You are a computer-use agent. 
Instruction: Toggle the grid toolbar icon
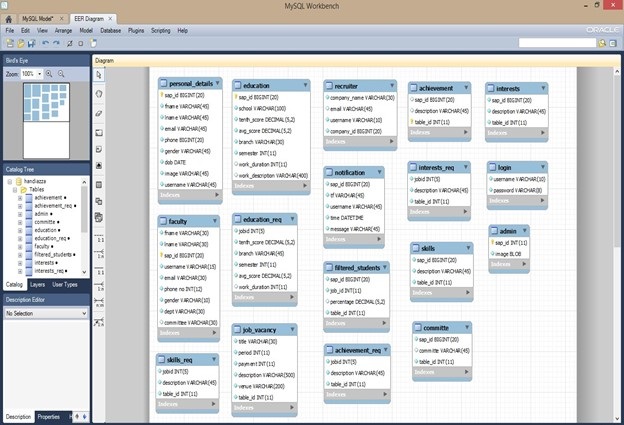[x=70, y=43]
